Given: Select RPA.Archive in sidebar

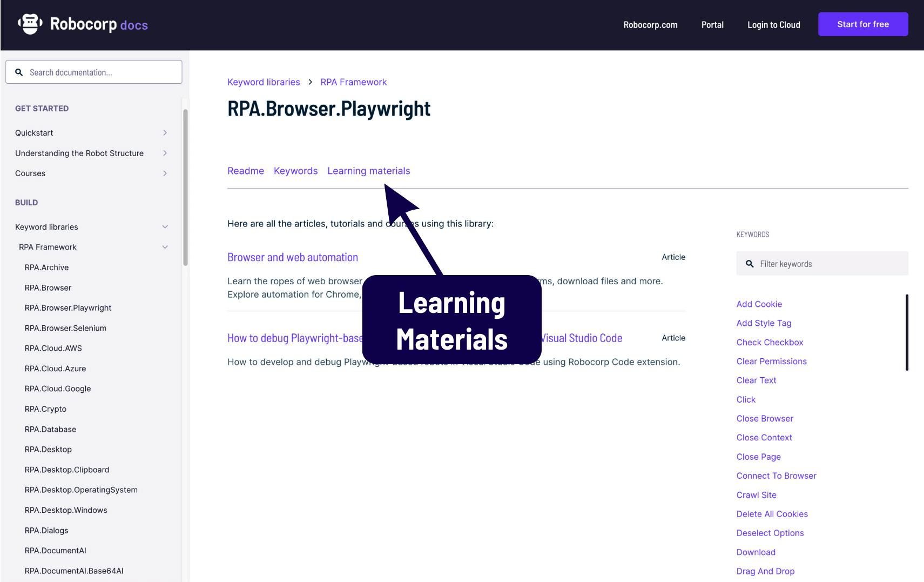Looking at the screenshot, I should pyautogui.click(x=46, y=267).
